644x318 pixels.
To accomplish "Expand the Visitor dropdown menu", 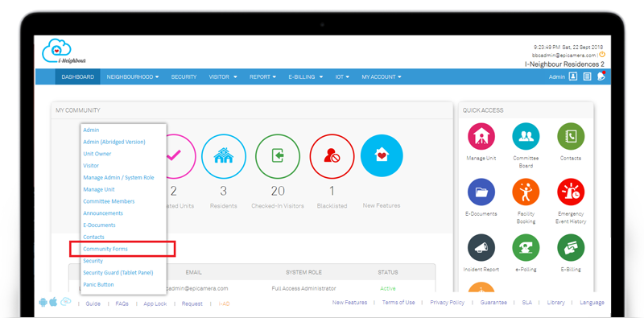I will coord(223,76).
